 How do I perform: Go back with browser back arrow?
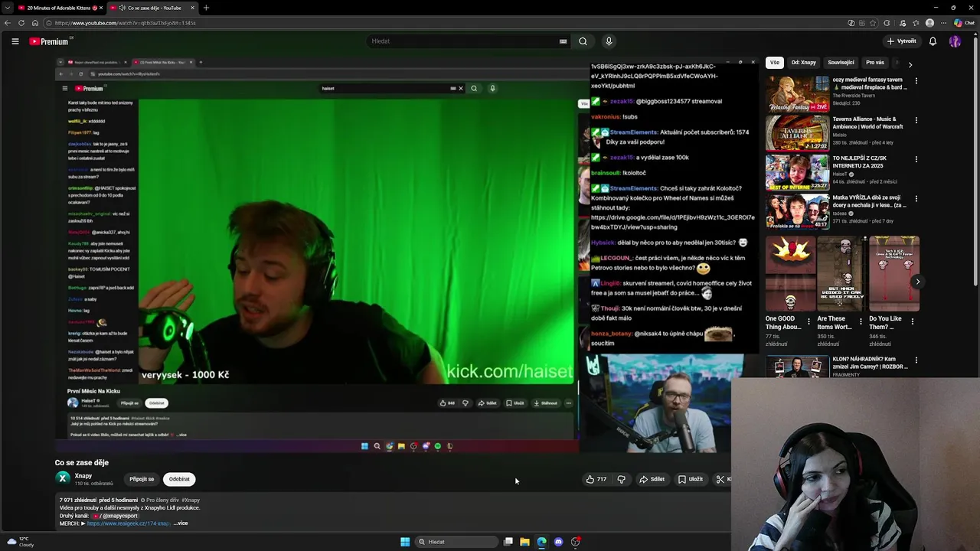point(8,23)
